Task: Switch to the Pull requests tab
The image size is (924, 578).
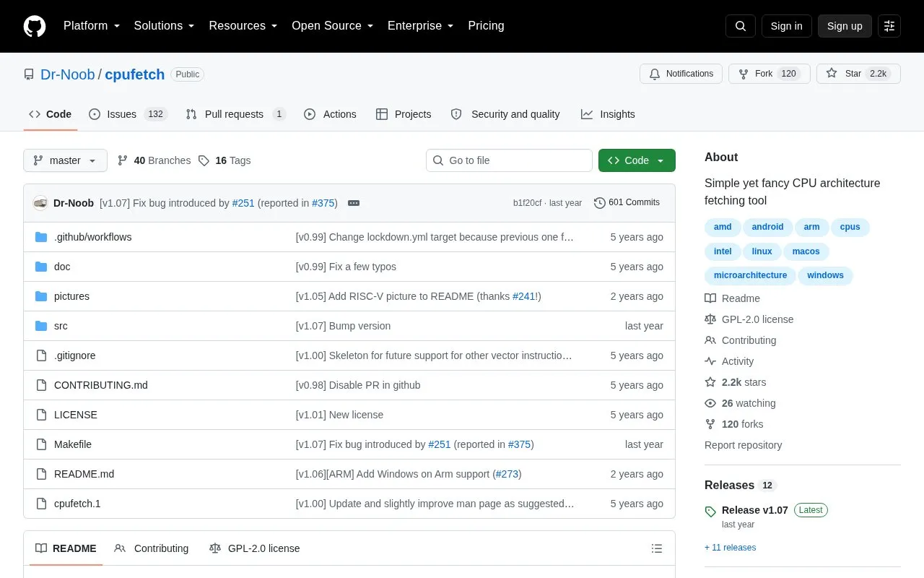Action: pyautogui.click(x=235, y=114)
